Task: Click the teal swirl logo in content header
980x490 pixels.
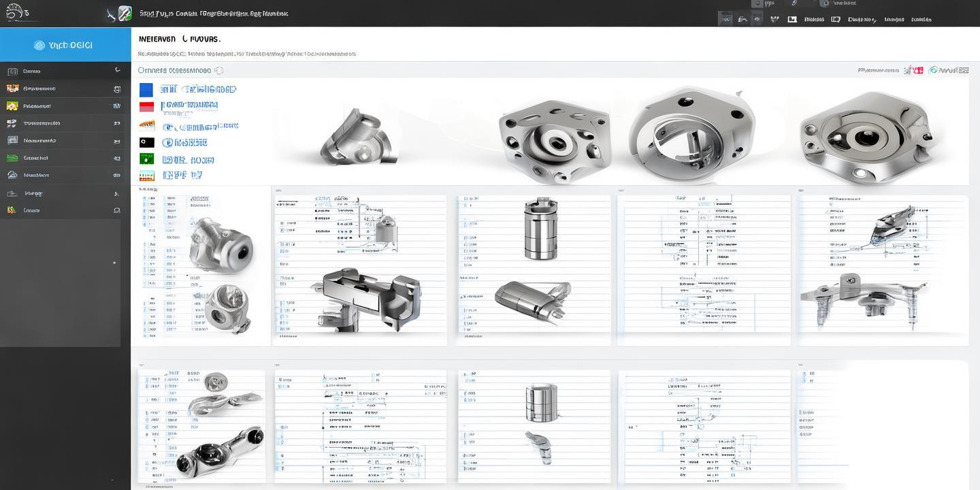Action: (934, 70)
